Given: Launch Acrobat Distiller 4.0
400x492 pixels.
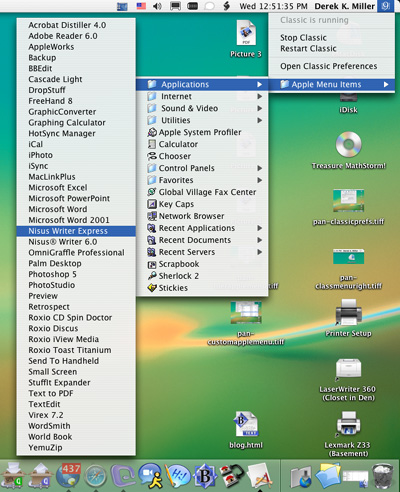Looking at the screenshot, I should coord(76,25).
